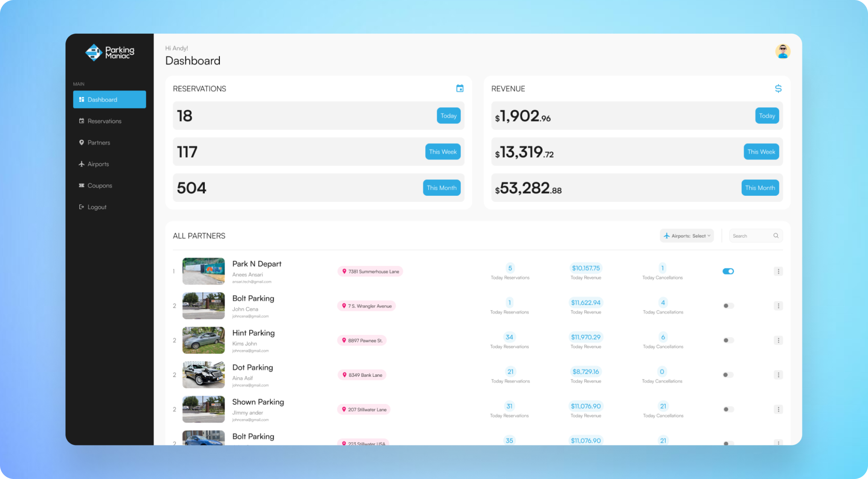
Task: Click the airplane icon in Airports filter
Action: coord(667,236)
